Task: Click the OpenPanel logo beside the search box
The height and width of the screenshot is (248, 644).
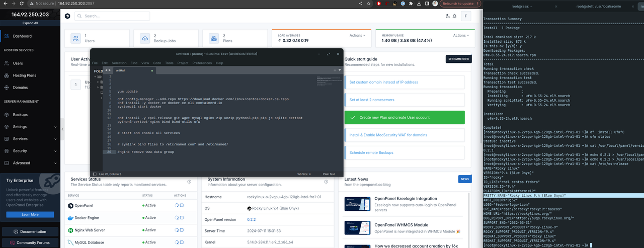Action: [67, 16]
